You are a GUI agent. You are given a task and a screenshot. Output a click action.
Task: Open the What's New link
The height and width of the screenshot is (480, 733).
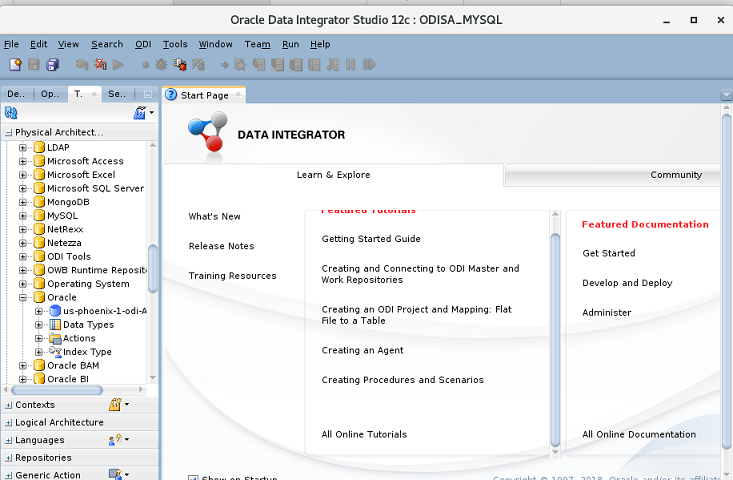coord(215,216)
